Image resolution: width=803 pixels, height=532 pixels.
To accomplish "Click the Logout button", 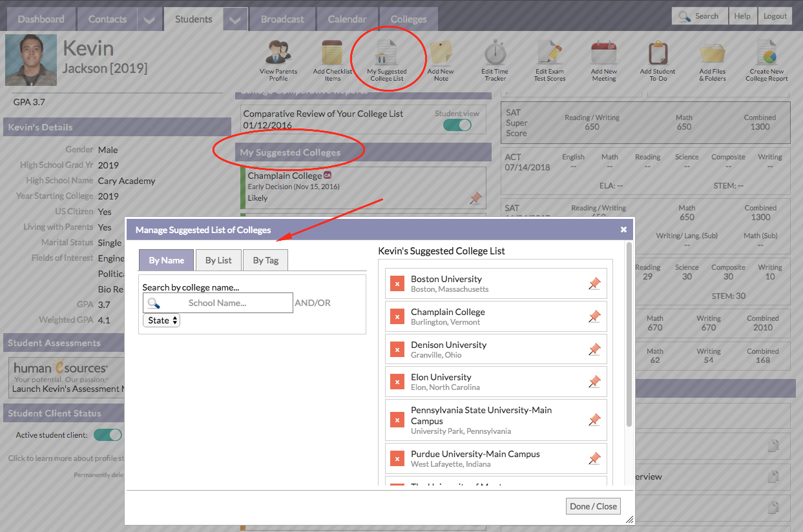I will [x=775, y=16].
